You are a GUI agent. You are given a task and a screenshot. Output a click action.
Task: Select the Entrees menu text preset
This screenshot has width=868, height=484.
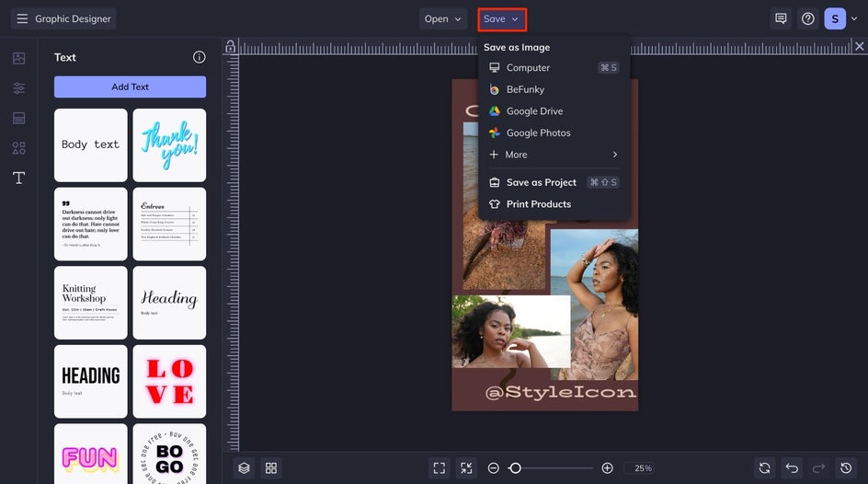pos(169,224)
